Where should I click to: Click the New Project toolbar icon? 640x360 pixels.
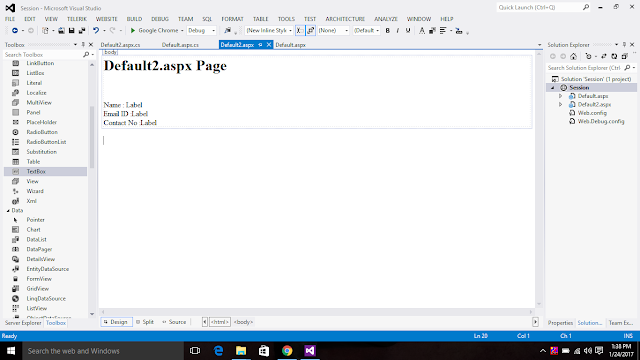(45, 31)
